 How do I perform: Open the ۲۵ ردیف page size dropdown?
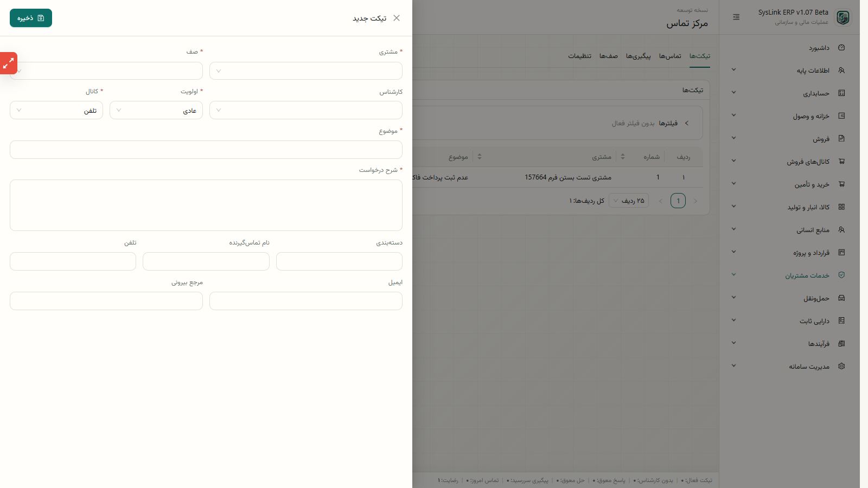coord(629,201)
